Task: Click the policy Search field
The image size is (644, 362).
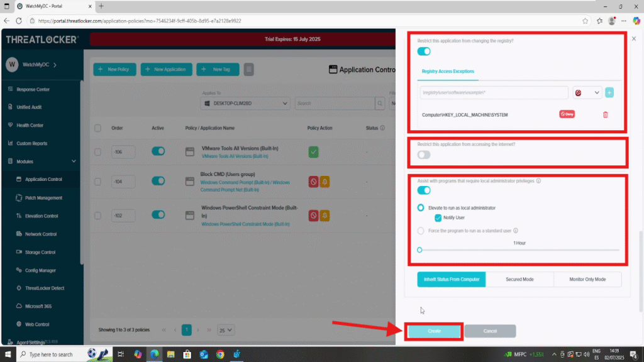Action: (335, 104)
